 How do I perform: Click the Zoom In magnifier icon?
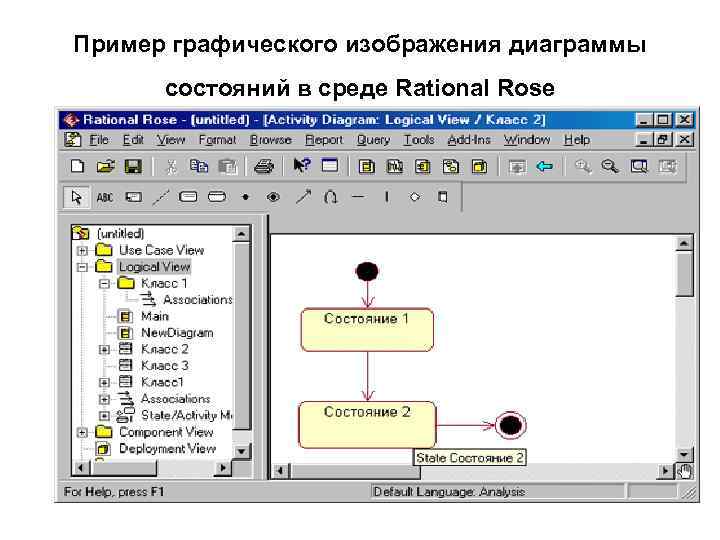coord(583,166)
